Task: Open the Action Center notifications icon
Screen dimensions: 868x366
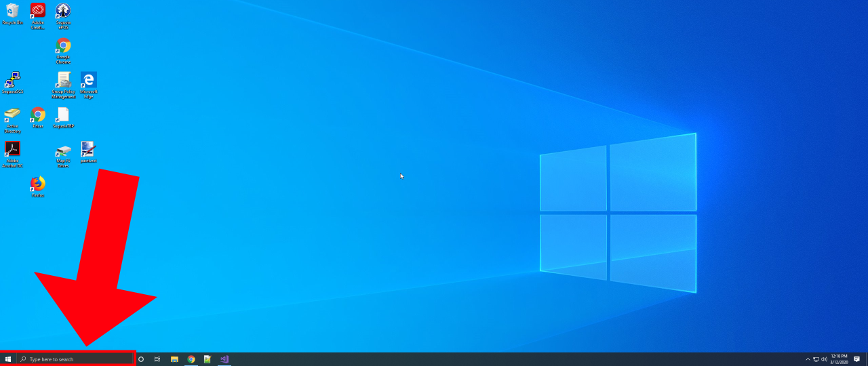Action: [x=857, y=359]
